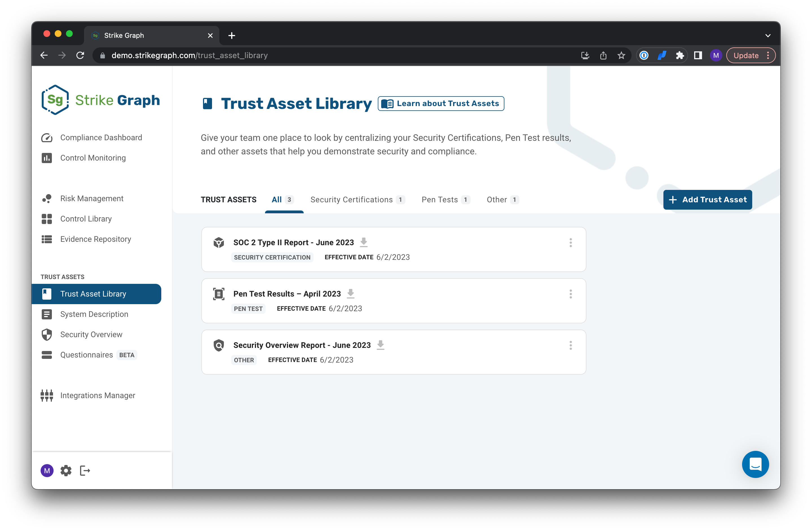This screenshot has width=812, height=531.
Task: Click the log out icon
Action: (x=85, y=471)
